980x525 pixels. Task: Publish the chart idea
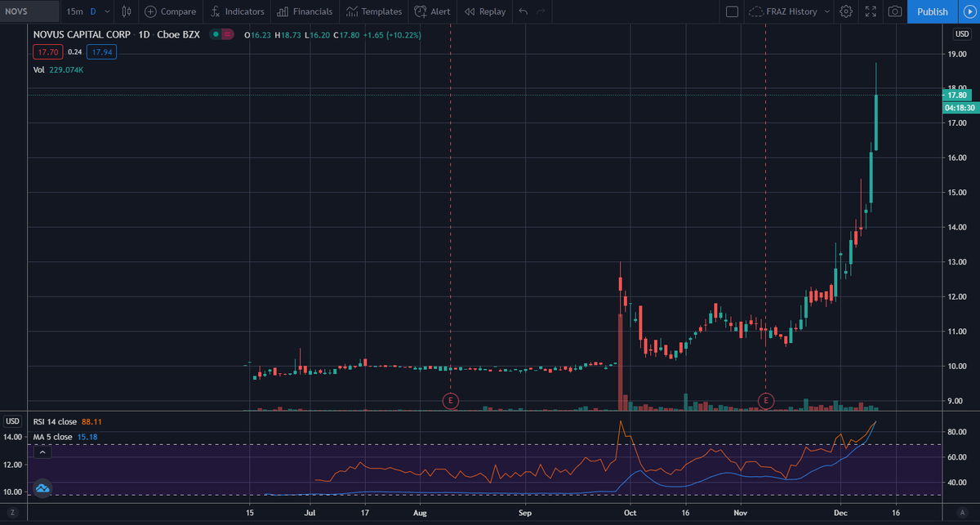tap(933, 11)
